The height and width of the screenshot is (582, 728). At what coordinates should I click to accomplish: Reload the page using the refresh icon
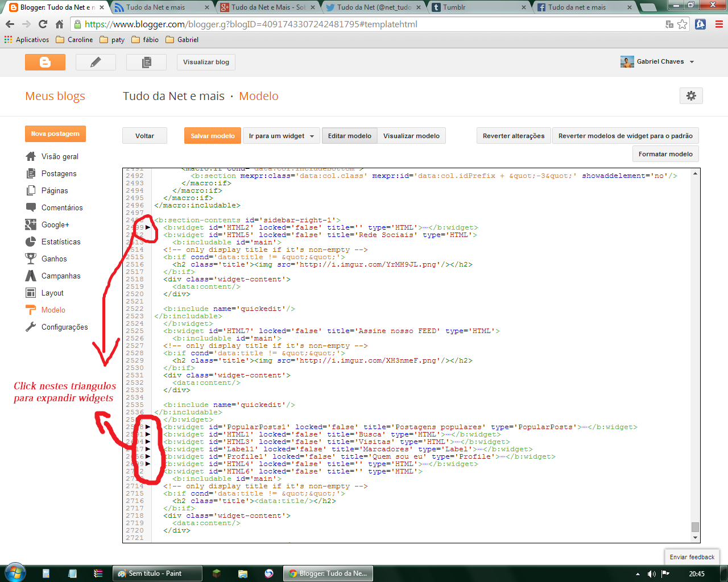(43, 24)
